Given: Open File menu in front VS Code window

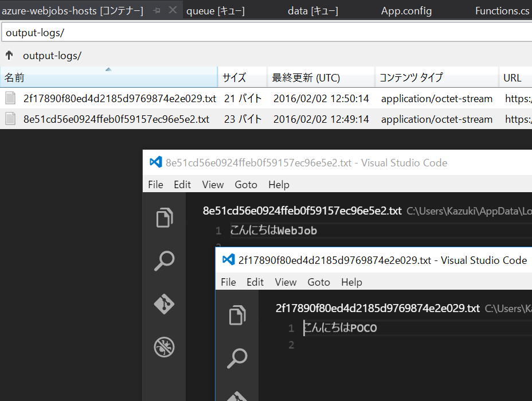Looking at the screenshot, I should click(228, 282).
